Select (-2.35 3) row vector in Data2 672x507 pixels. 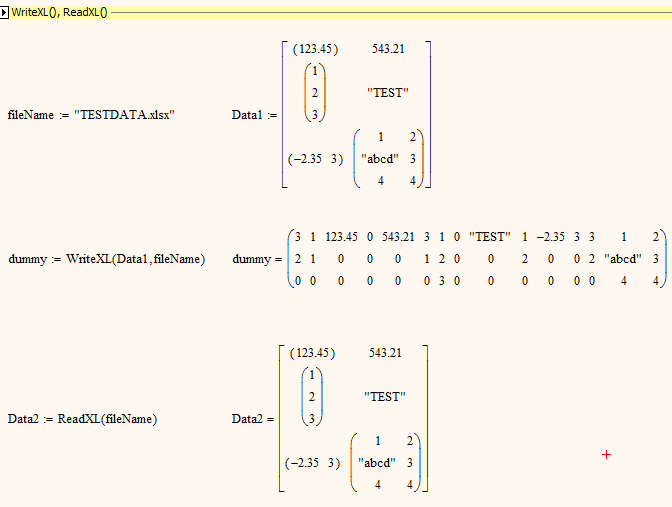(312, 463)
